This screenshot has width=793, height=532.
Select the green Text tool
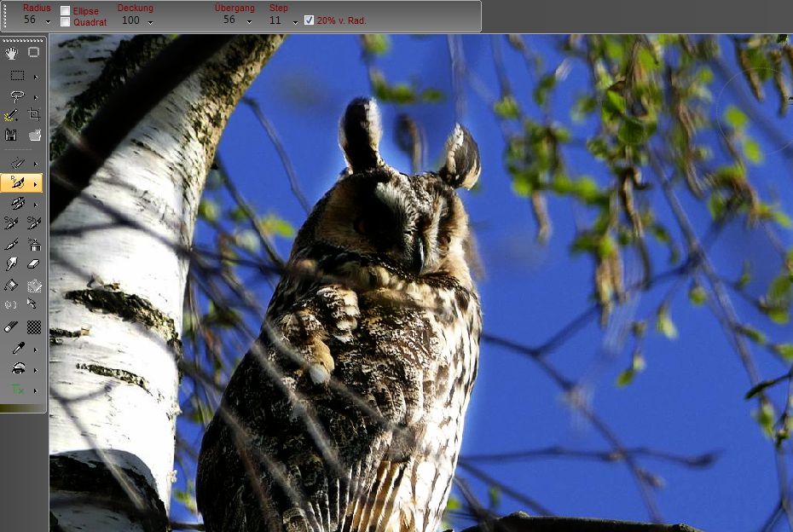tap(16, 390)
